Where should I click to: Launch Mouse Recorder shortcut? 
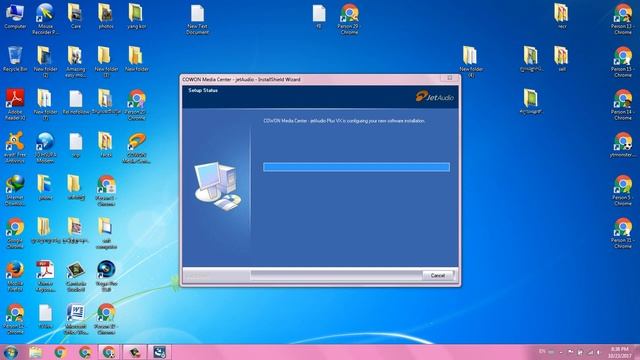(45, 18)
